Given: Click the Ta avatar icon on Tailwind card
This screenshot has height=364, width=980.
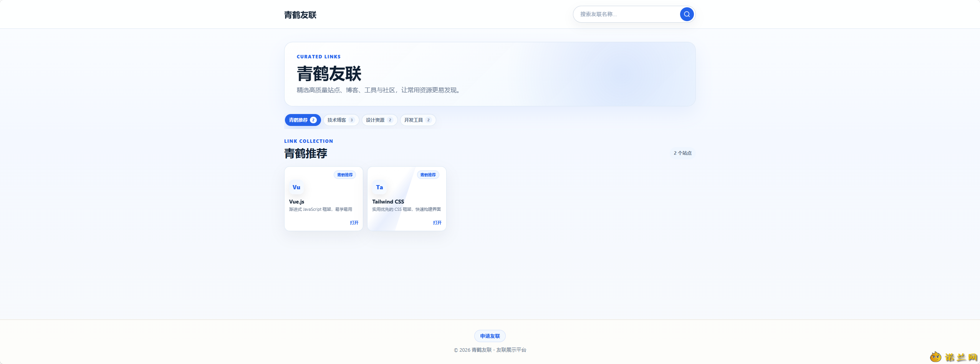Looking at the screenshot, I should [x=379, y=187].
